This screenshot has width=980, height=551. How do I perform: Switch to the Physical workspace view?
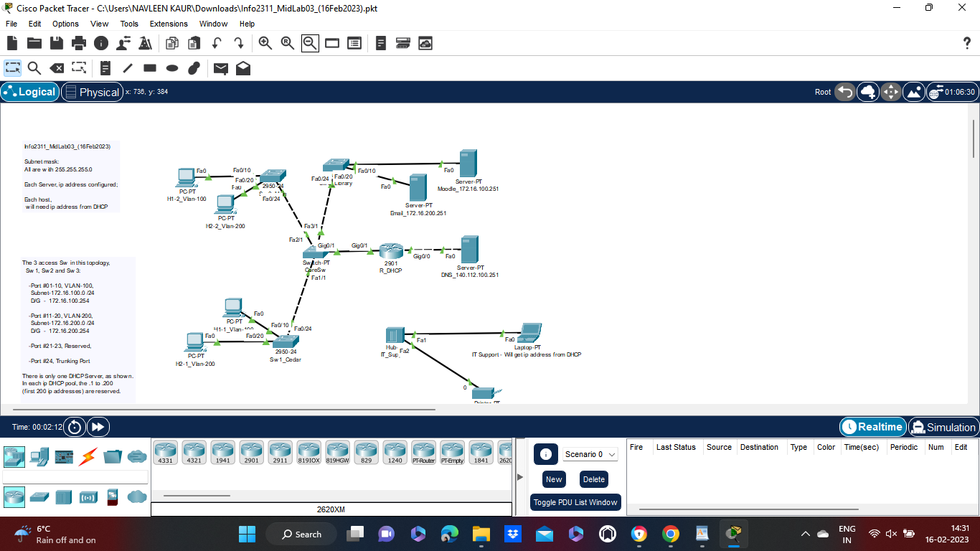click(92, 92)
